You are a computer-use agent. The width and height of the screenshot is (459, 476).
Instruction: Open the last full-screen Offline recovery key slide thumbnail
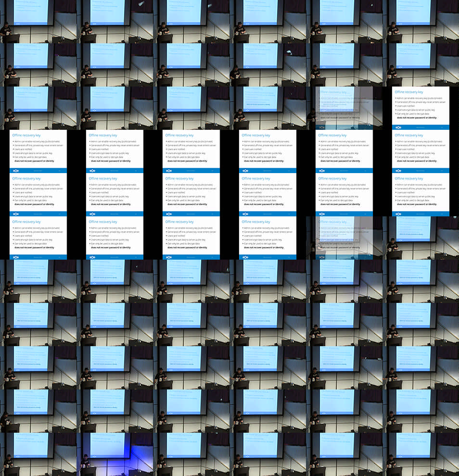268,238
